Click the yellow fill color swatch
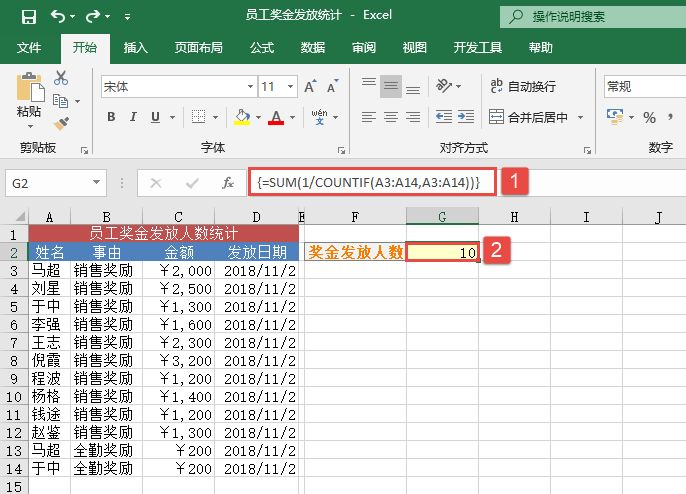 [241, 117]
